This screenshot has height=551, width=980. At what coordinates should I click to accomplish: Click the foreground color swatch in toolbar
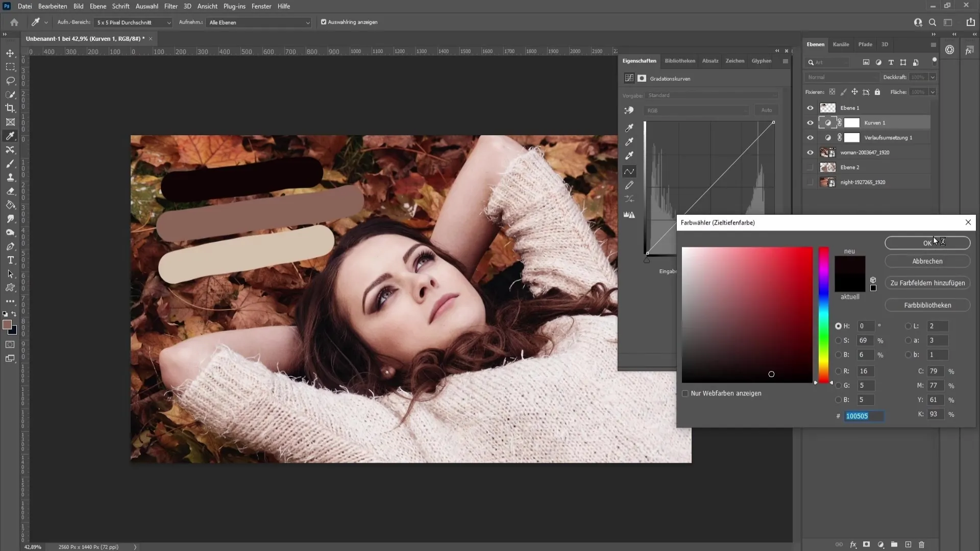pyautogui.click(x=7, y=325)
